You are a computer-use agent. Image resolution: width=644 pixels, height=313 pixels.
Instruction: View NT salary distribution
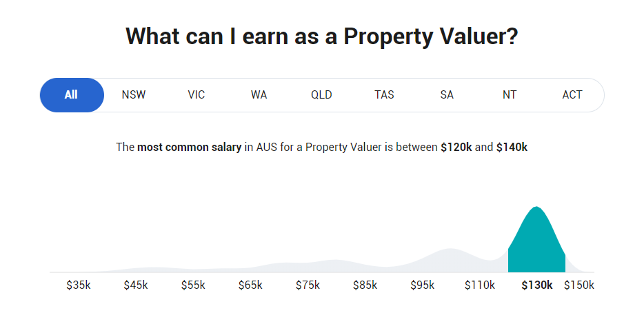click(x=510, y=95)
